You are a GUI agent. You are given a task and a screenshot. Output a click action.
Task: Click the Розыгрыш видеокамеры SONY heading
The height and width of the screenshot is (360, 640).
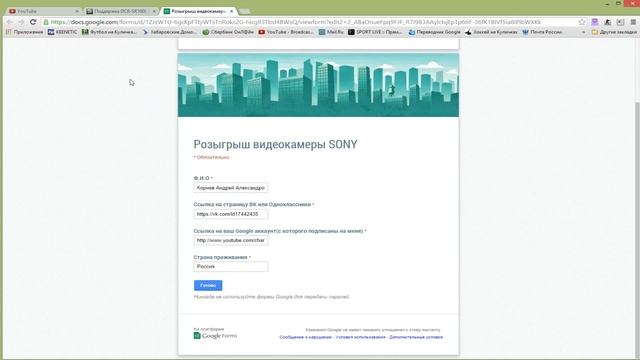click(275, 144)
